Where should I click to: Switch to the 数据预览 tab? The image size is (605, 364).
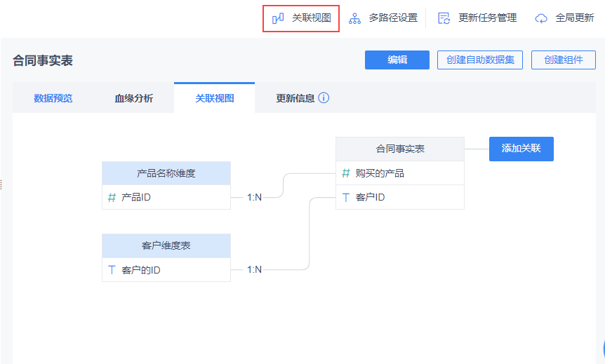click(53, 98)
